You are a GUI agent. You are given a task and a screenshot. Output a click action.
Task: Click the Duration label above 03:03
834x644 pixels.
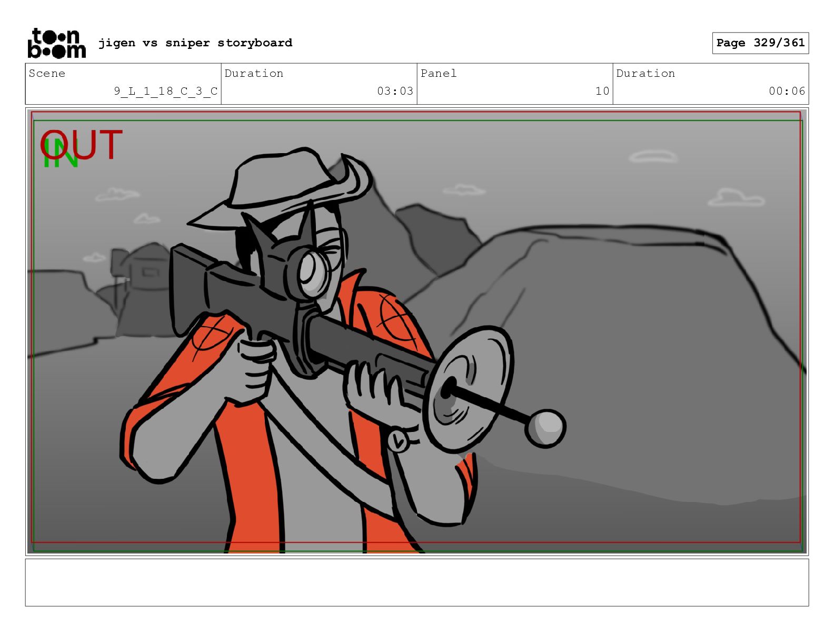point(254,73)
